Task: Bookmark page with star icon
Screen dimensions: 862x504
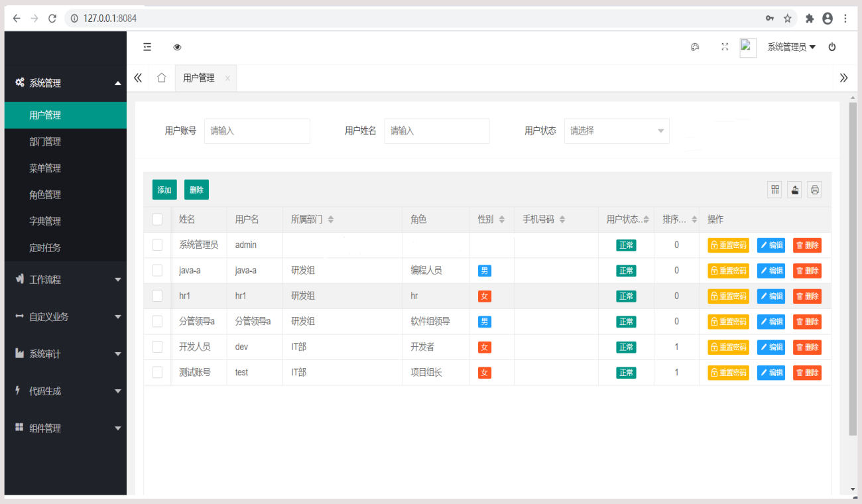Action: (x=788, y=19)
